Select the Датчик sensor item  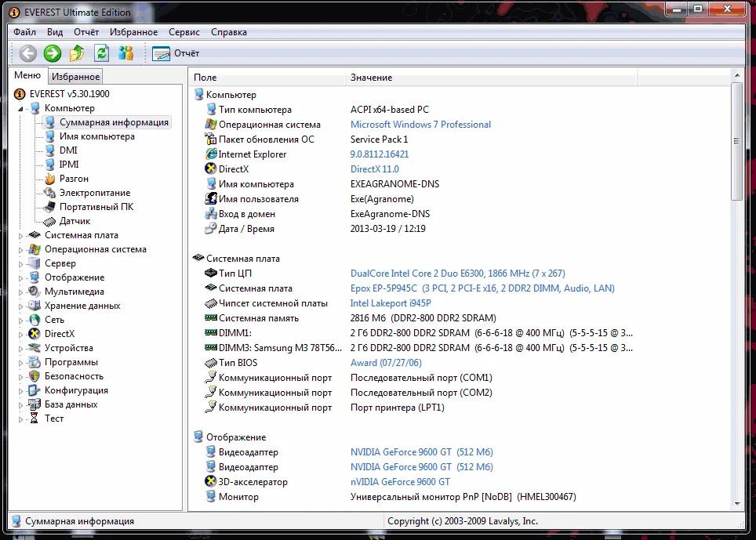click(75, 221)
